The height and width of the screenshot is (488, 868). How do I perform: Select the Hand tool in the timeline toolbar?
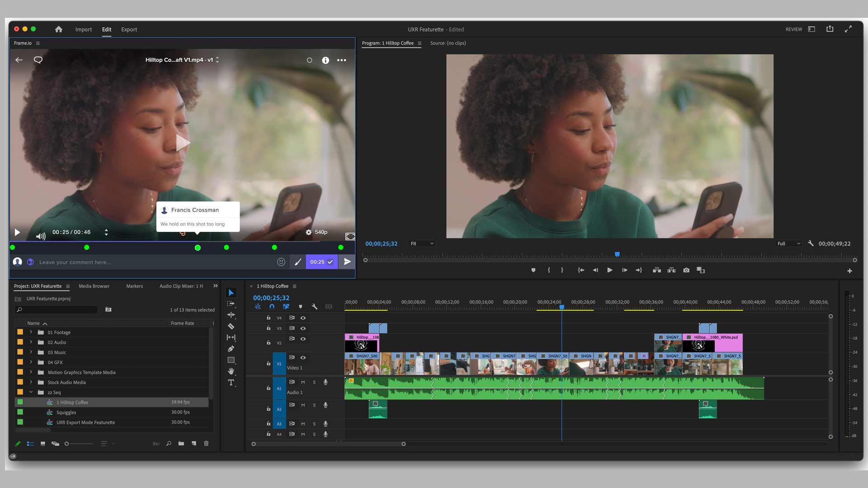[231, 371]
